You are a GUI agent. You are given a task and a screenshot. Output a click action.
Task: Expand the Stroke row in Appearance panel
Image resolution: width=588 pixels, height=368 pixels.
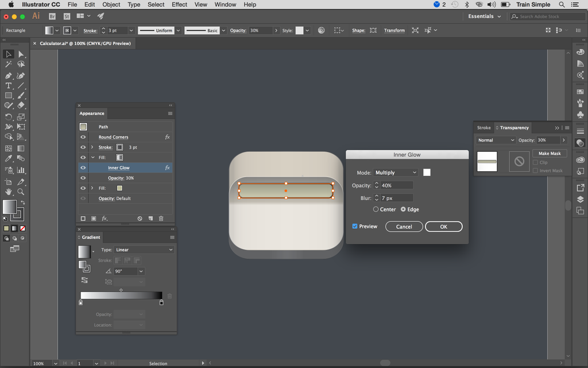point(92,147)
